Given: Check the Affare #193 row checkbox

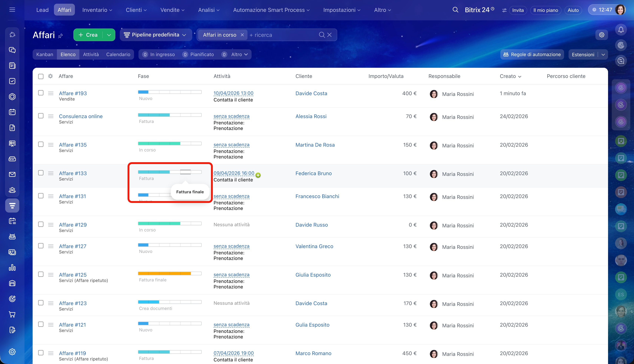Looking at the screenshot, I should pos(41,93).
